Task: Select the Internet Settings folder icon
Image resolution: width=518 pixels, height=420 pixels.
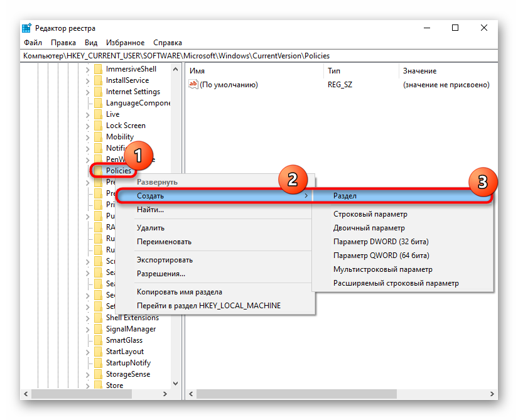Action: point(98,92)
